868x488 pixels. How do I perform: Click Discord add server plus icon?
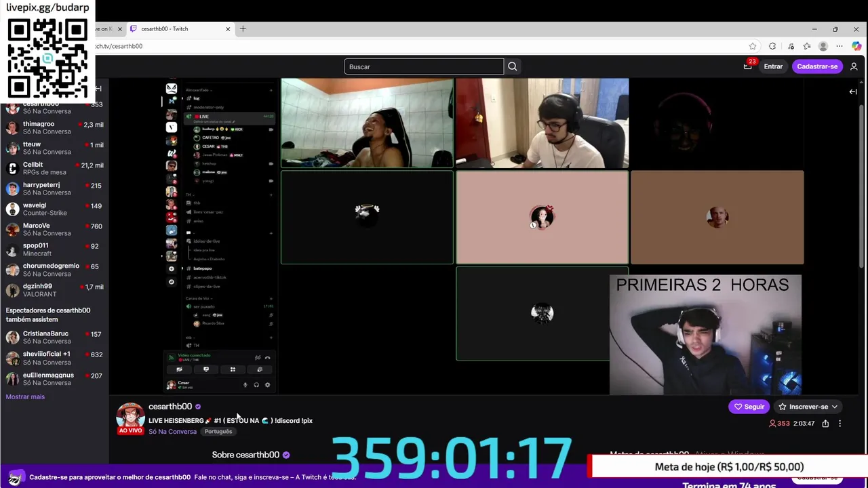172,268
